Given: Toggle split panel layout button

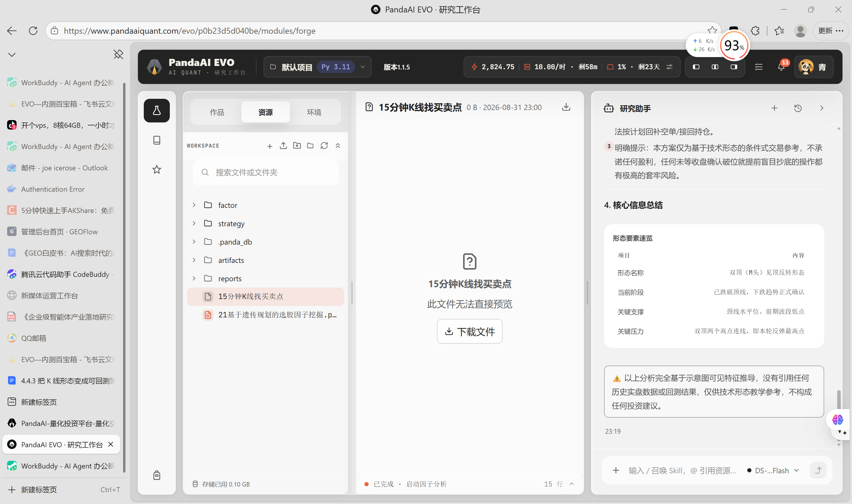Looking at the screenshot, I should (715, 67).
